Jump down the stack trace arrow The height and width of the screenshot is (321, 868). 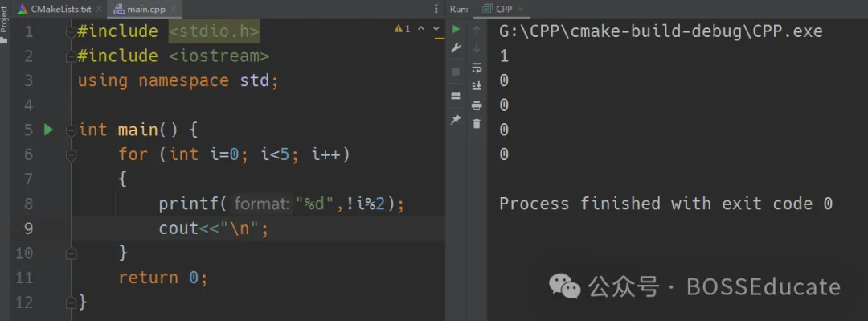tap(477, 49)
